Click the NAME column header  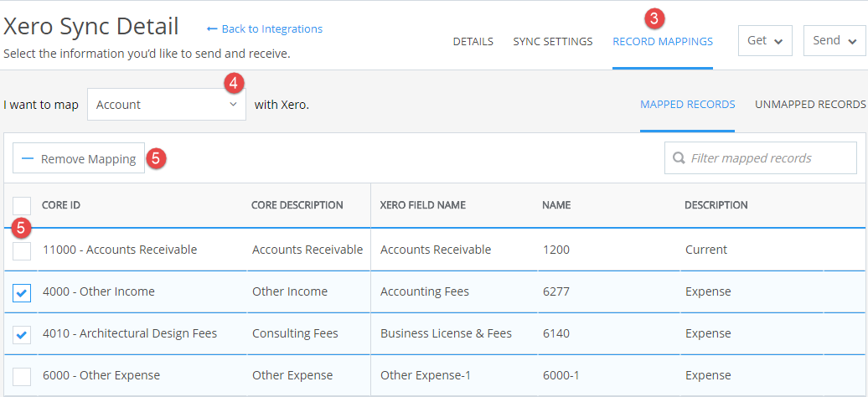pos(556,205)
